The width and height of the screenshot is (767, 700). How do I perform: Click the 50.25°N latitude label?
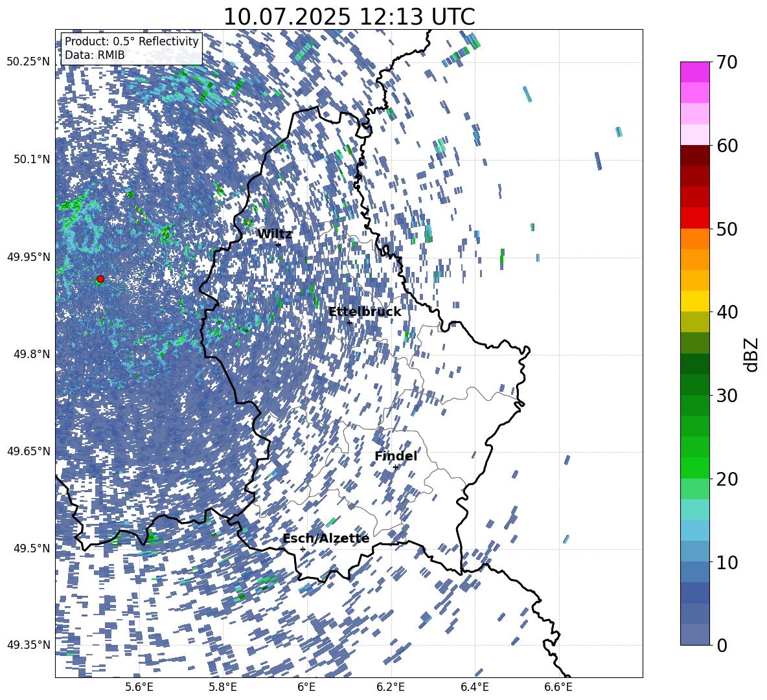(x=29, y=62)
